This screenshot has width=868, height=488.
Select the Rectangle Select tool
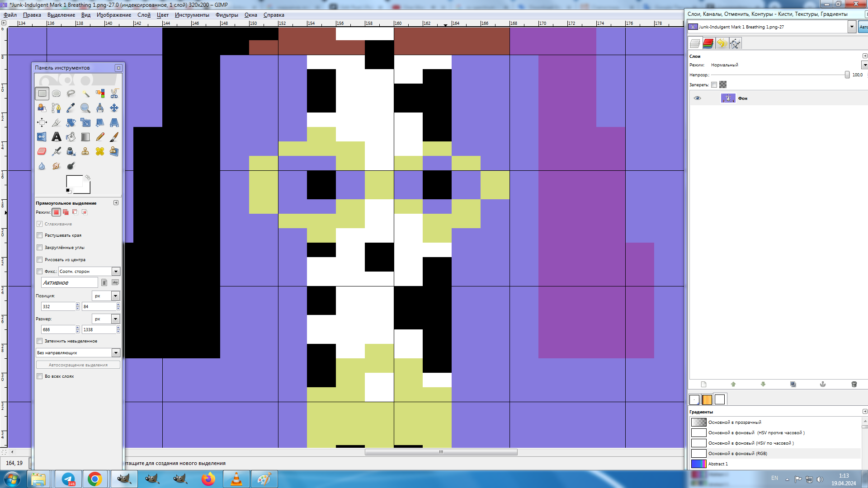pyautogui.click(x=42, y=94)
